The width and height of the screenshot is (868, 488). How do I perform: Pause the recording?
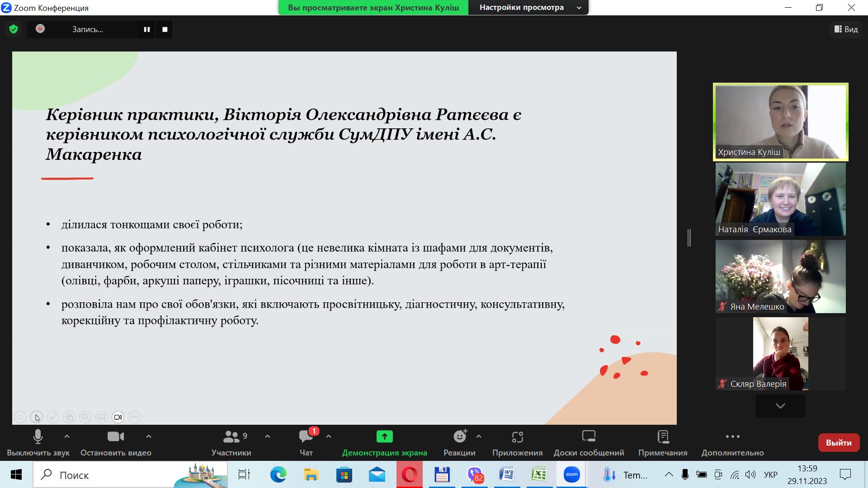coord(147,29)
